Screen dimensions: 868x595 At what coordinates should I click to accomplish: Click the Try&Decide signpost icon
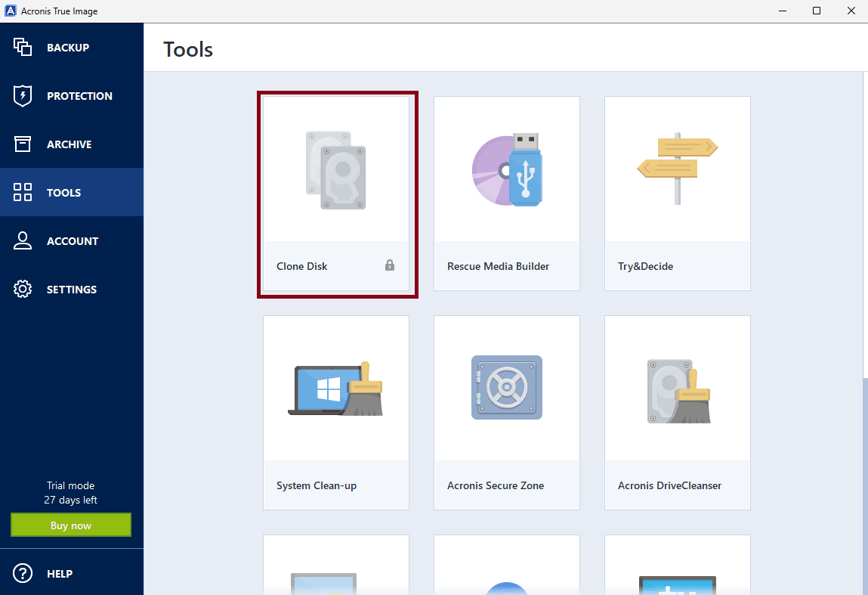point(678,169)
